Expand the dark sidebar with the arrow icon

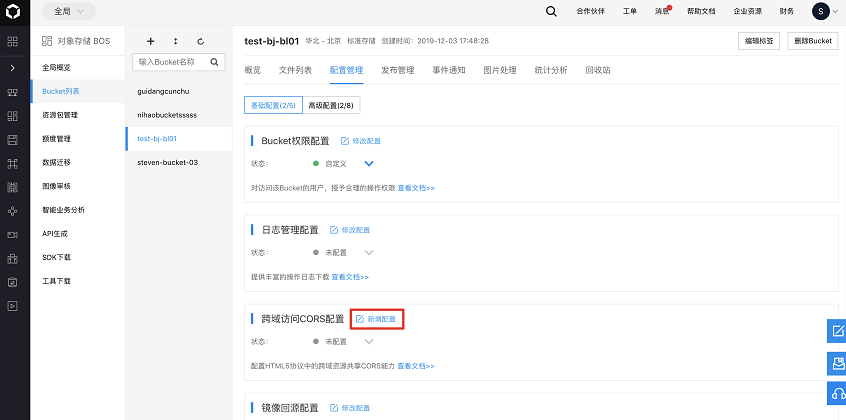[12, 68]
